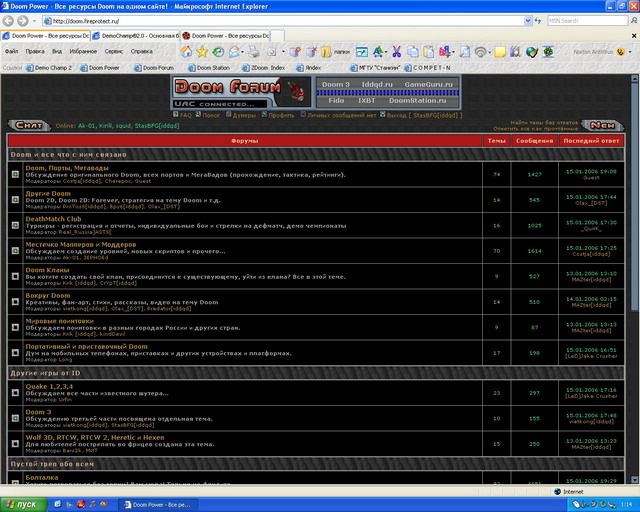Click the Chat button on the forum

tap(29, 126)
